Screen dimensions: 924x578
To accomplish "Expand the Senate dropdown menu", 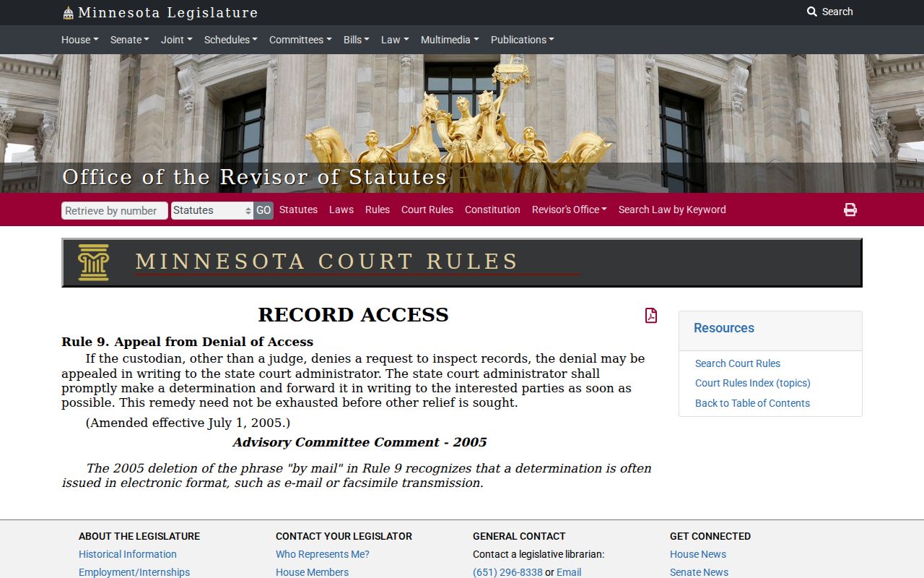I will 130,40.
